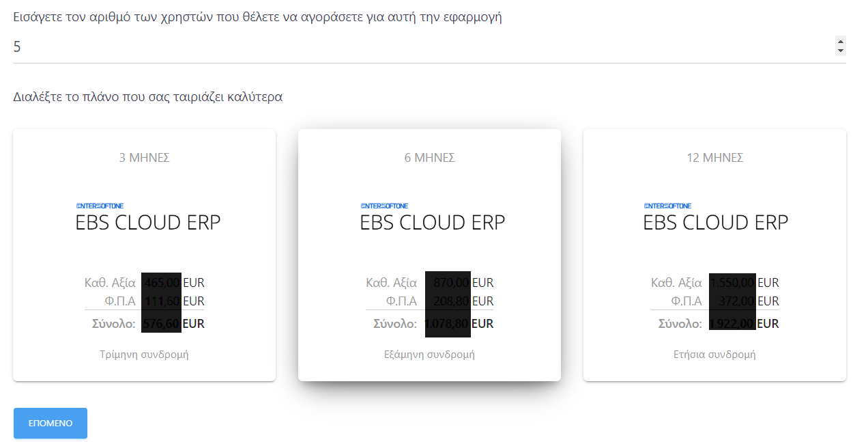Click the 3 ΜΗΝΕΣ heading

pos(144,158)
